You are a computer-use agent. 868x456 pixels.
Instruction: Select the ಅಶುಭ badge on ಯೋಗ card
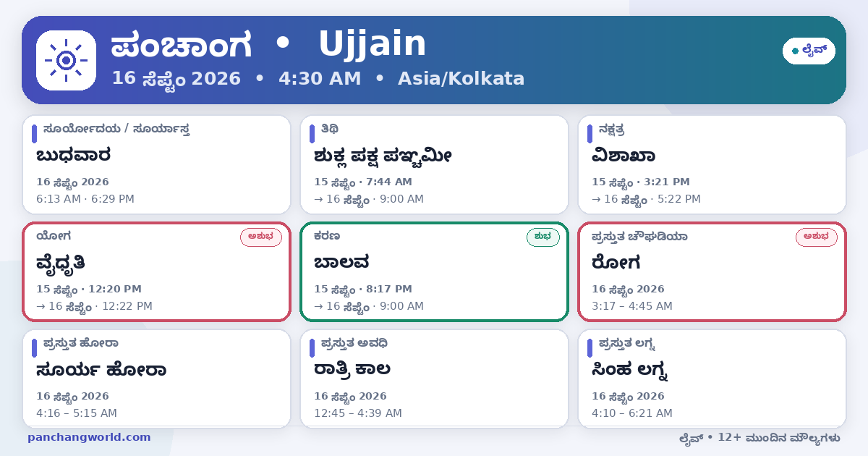(261, 237)
